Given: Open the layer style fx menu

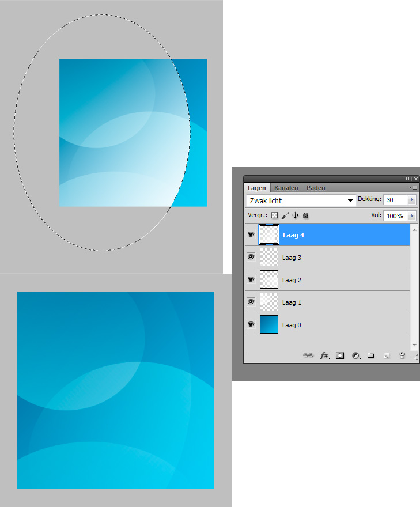Looking at the screenshot, I should (x=325, y=355).
